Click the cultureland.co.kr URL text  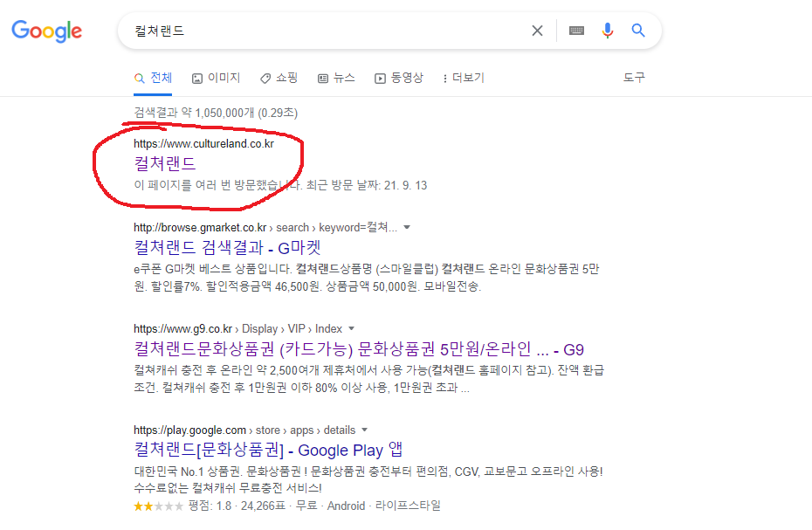[203, 143]
